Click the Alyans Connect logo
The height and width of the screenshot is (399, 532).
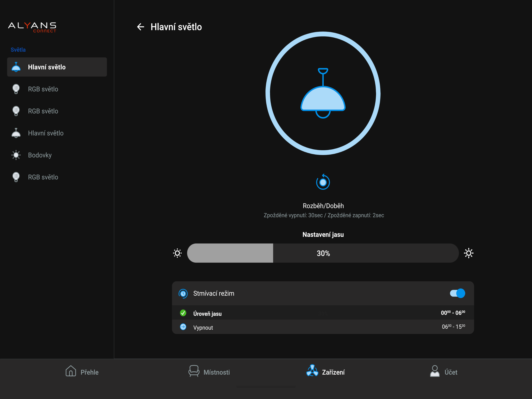(x=32, y=27)
